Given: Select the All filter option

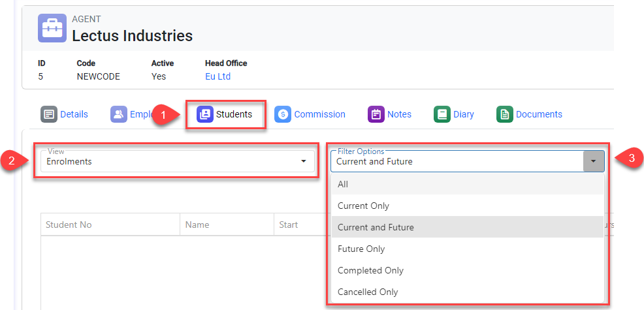Looking at the screenshot, I should [343, 184].
